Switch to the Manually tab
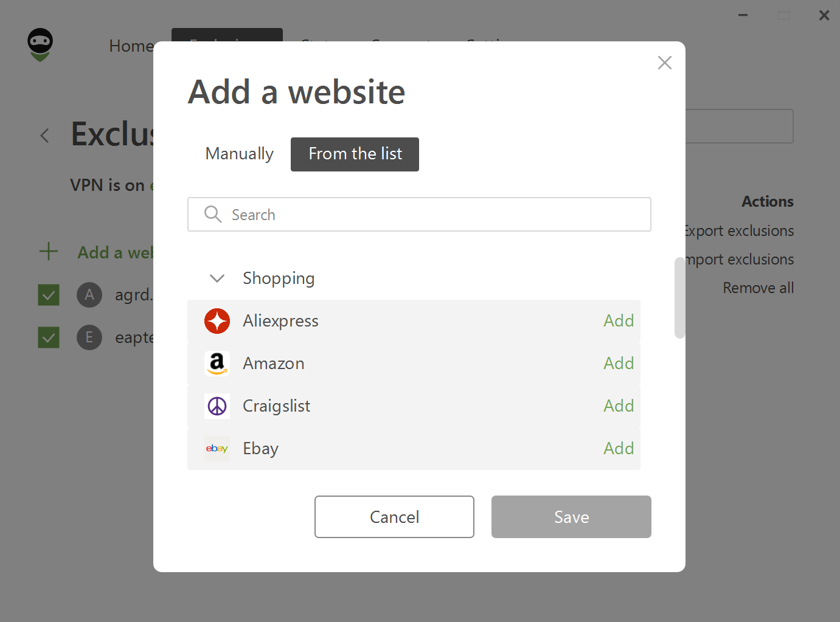Screen dimensions: 840x622 (240, 154)
